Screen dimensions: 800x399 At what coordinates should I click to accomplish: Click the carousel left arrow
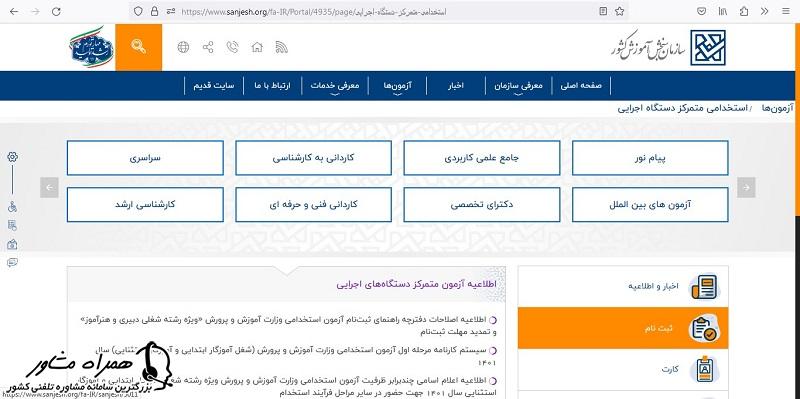click(49, 187)
